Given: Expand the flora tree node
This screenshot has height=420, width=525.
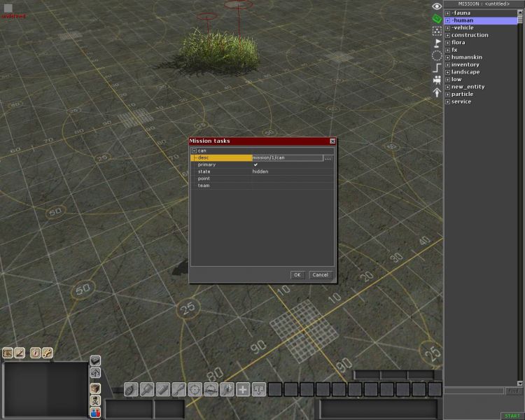Looking at the screenshot, I should coord(448,43).
